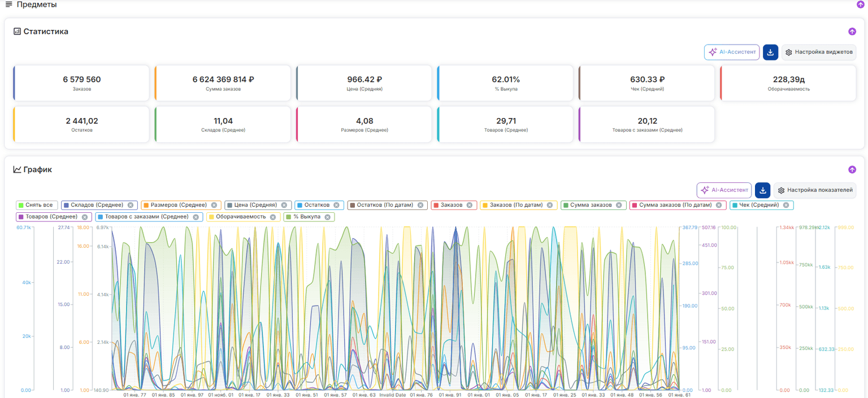
Task: Remove the Оборачиваемость legend chip
Action: click(273, 217)
